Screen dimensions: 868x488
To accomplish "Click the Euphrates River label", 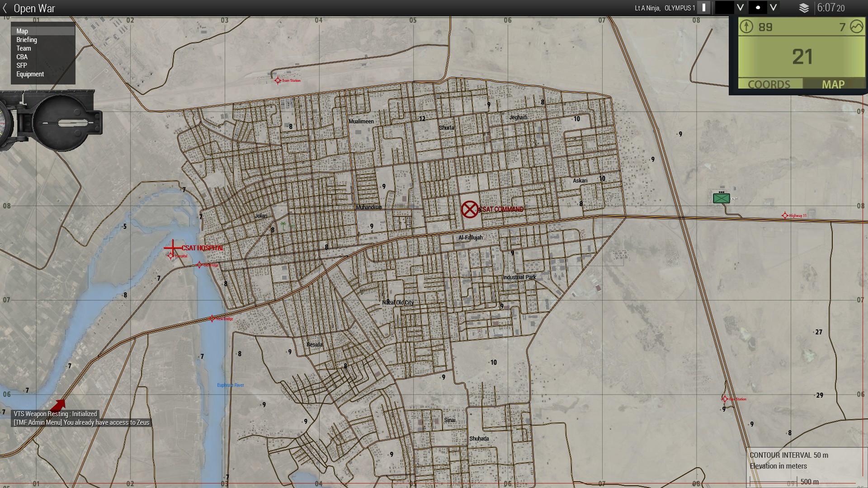I will pos(231,385).
